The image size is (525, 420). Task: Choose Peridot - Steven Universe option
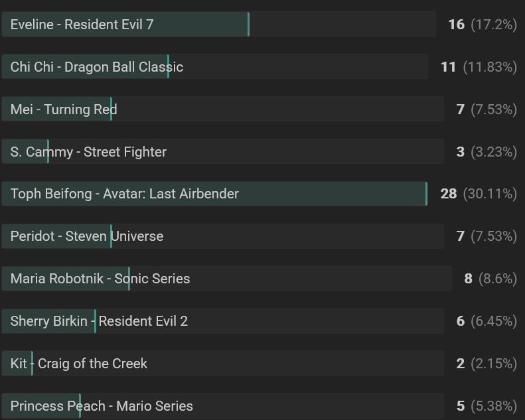222,236
